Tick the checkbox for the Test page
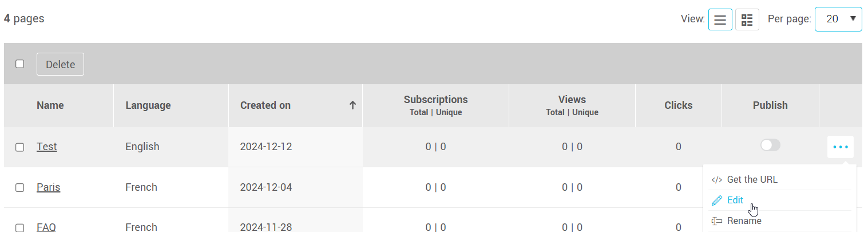The height and width of the screenshot is (232, 868). coord(20,147)
